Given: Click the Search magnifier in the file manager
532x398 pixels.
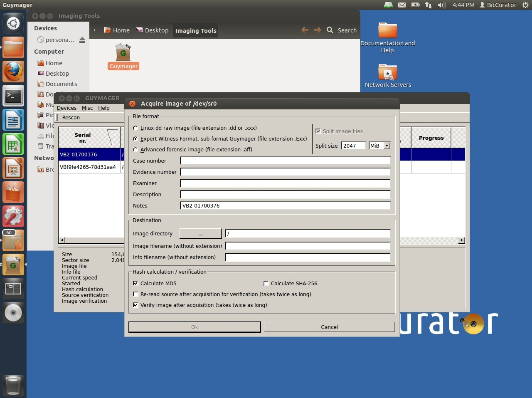Looking at the screenshot, I should 330,30.
